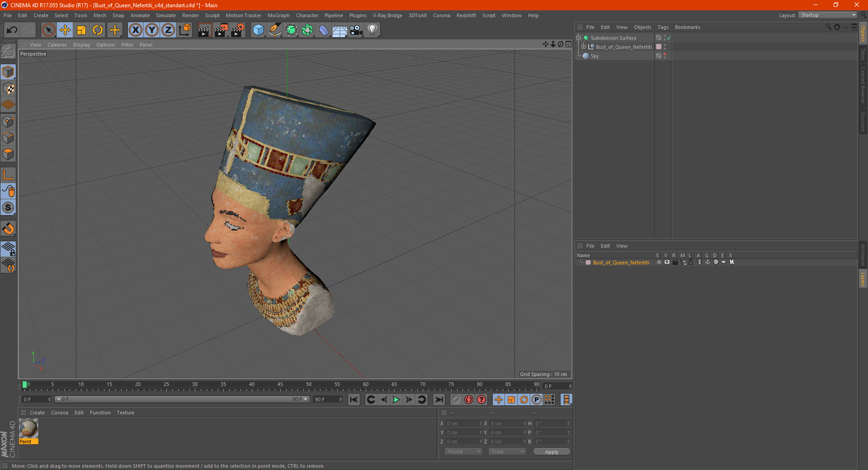868x470 pixels.
Task: Add a Light object
Action: pos(372,30)
